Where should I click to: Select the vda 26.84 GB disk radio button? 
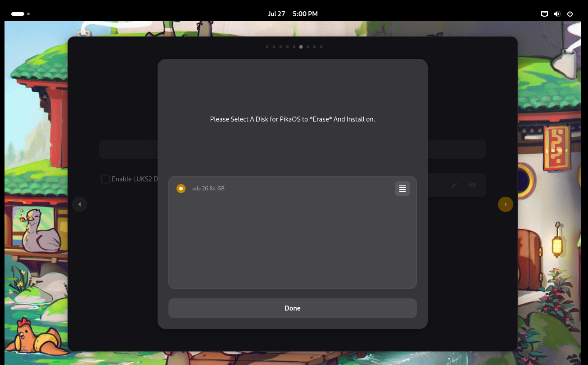(181, 189)
